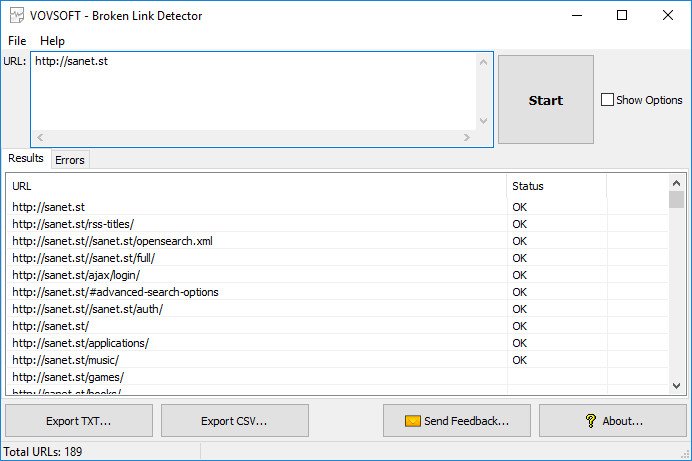
Task: Enable the Show Options checkbox
Action: pyautogui.click(x=607, y=100)
